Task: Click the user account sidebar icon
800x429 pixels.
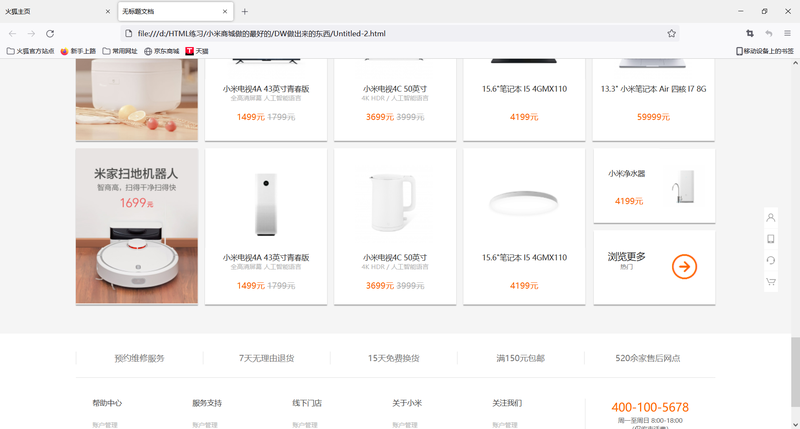Action: pyautogui.click(x=771, y=217)
